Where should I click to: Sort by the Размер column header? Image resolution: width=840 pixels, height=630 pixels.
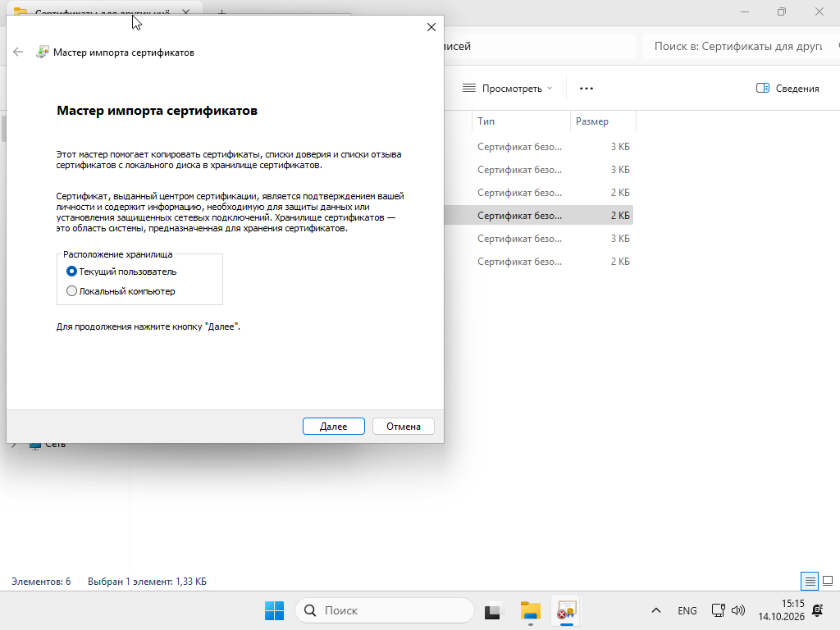pos(603,121)
